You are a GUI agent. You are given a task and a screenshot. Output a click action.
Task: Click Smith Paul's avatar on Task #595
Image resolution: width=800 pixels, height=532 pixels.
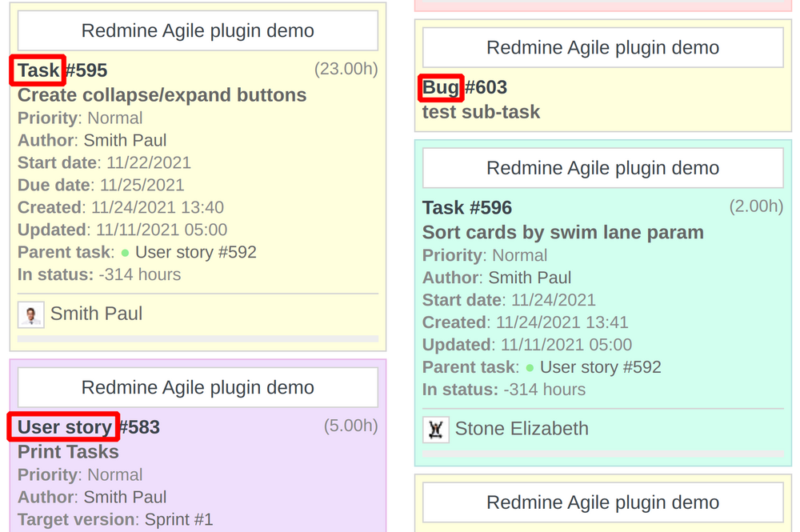[30, 314]
